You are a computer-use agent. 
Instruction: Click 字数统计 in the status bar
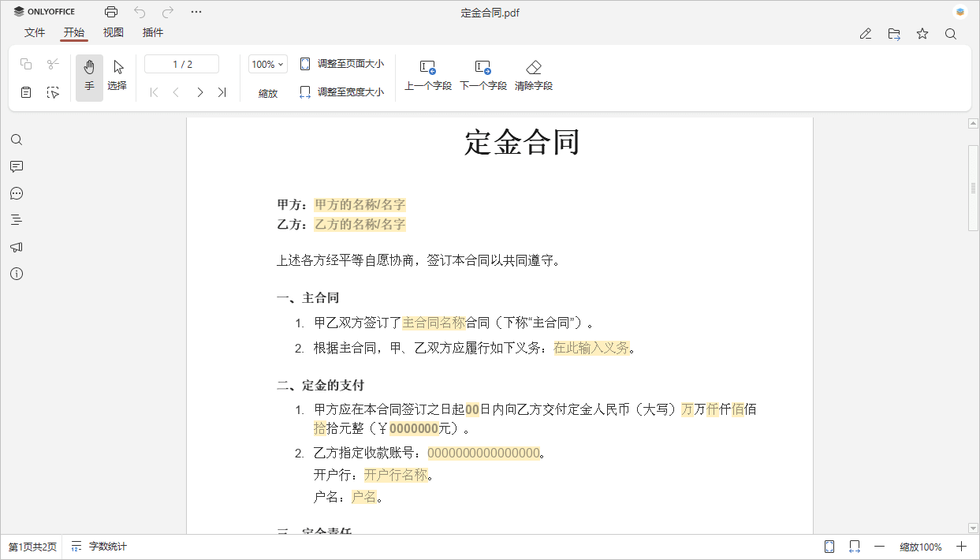106,546
